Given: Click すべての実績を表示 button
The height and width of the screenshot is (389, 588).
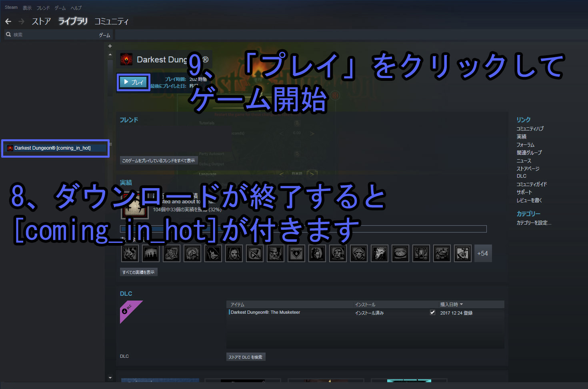Looking at the screenshot, I should [138, 272].
